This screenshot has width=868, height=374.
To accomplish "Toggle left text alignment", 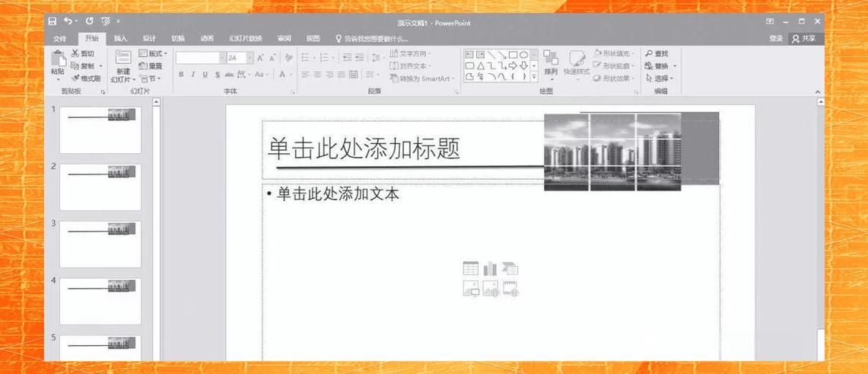I will pyautogui.click(x=305, y=74).
